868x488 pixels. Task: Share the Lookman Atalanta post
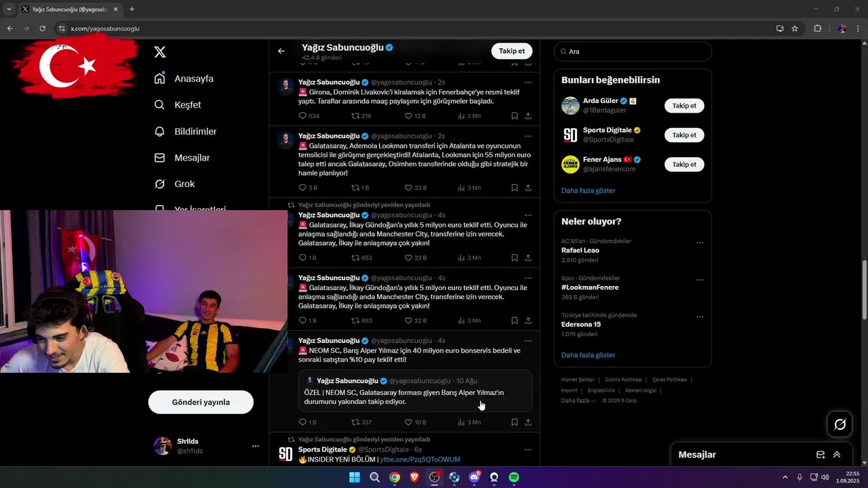(528, 188)
